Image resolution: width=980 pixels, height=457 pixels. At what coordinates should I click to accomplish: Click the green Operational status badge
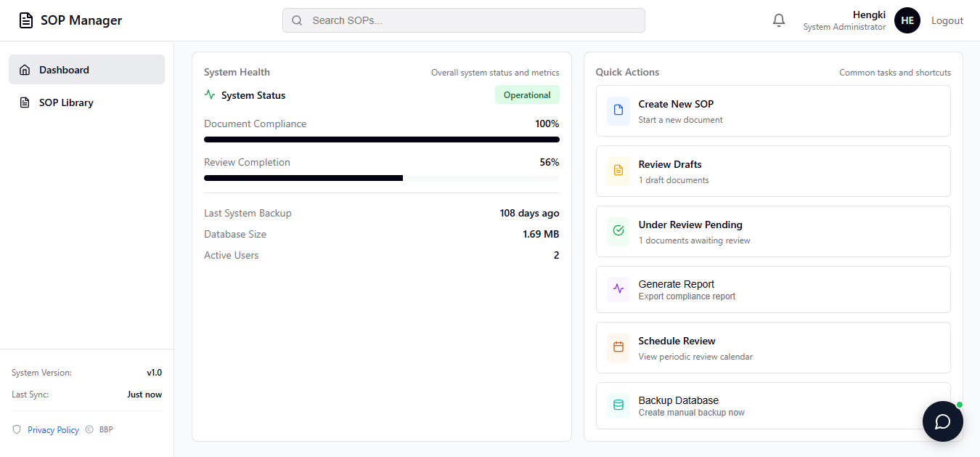(x=527, y=95)
